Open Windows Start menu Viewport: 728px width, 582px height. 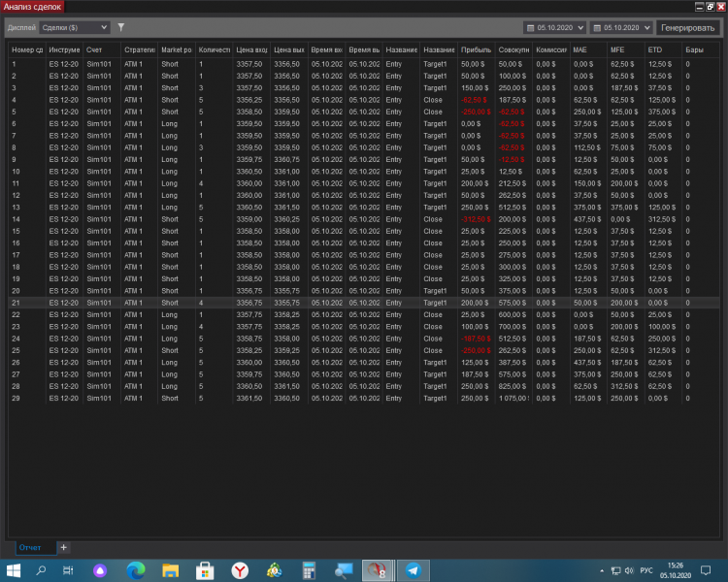13,570
